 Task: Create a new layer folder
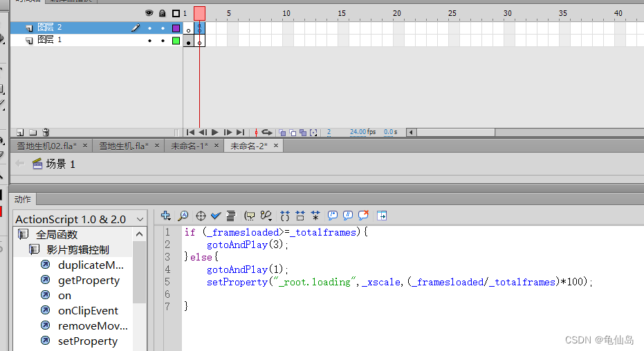click(33, 133)
